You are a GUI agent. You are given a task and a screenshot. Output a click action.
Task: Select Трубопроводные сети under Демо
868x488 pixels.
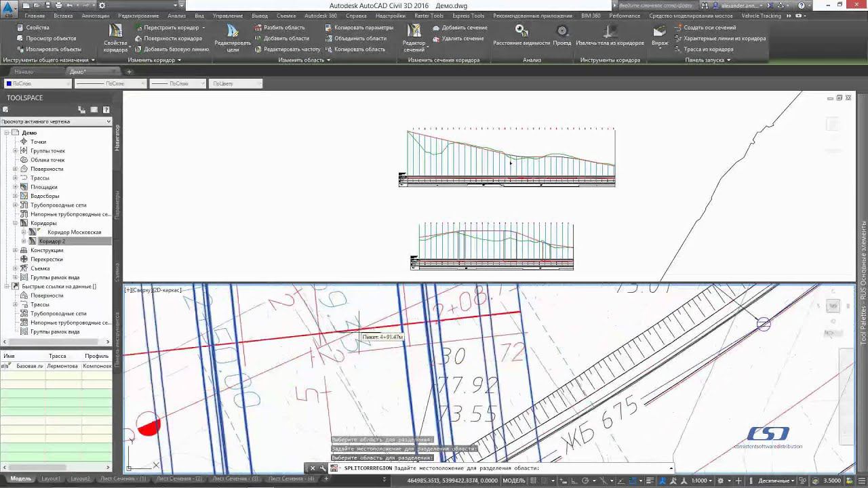coord(58,205)
